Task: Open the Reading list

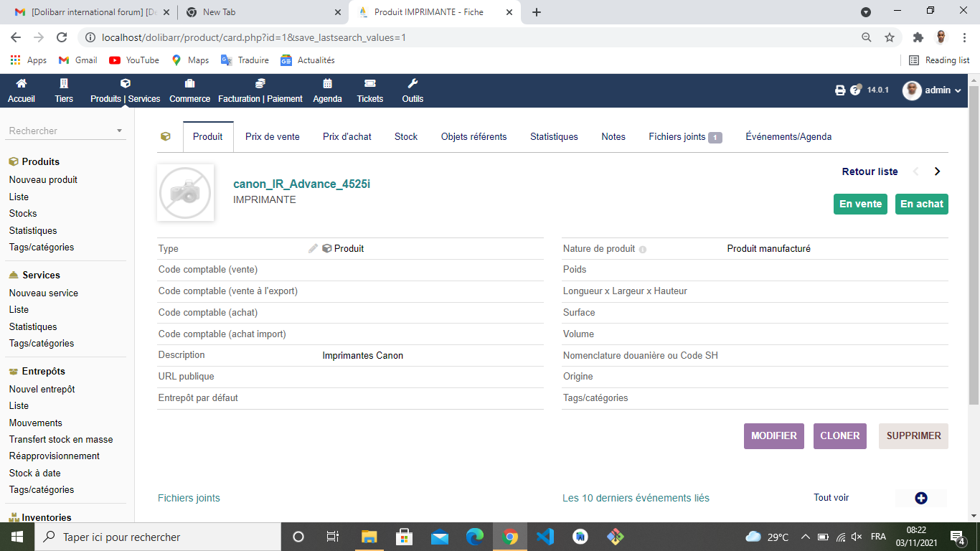Action: pos(939,60)
